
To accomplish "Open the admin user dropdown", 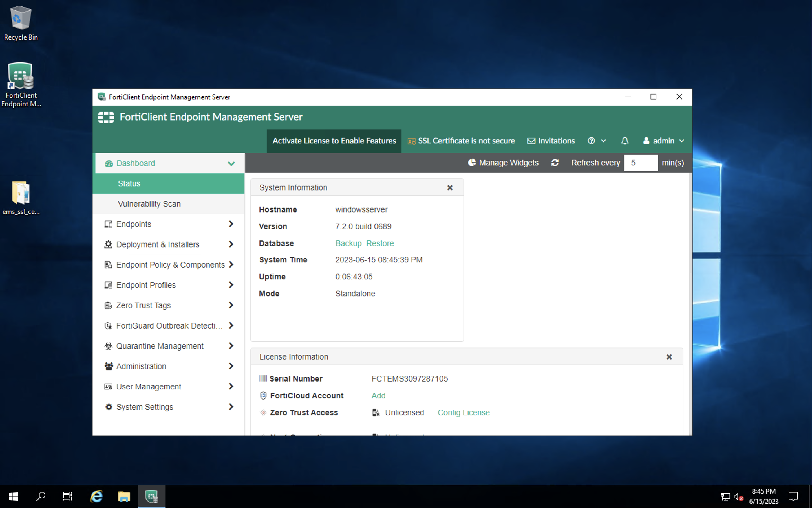I will click(663, 141).
